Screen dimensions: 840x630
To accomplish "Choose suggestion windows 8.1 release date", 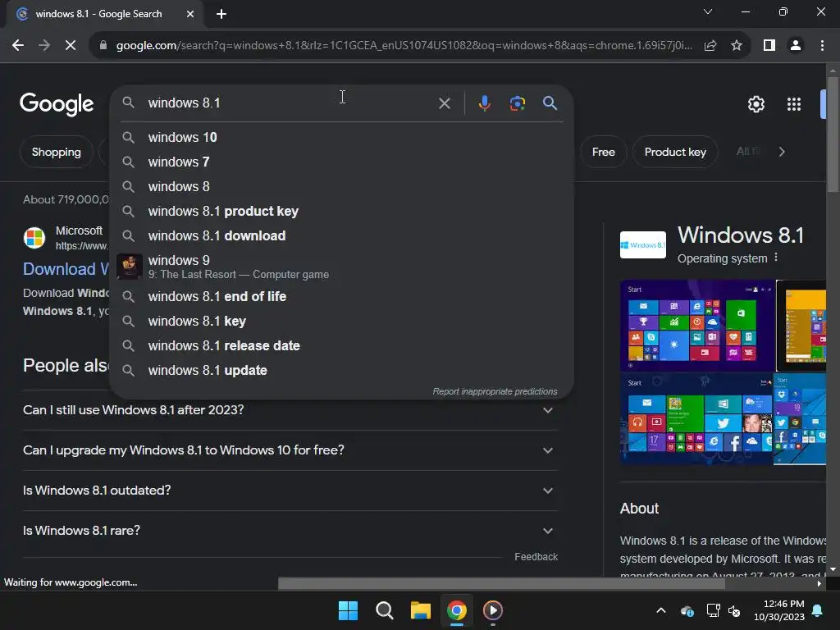I will click(x=341, y=346).
